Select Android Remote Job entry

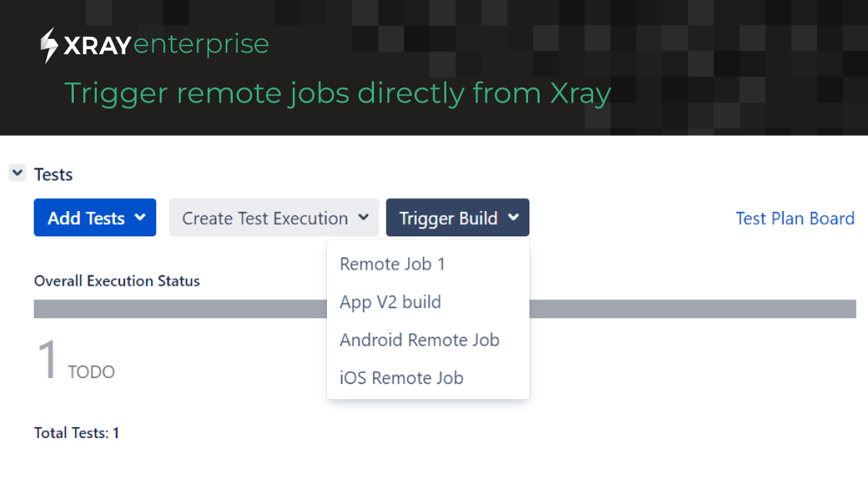(420, 340)
